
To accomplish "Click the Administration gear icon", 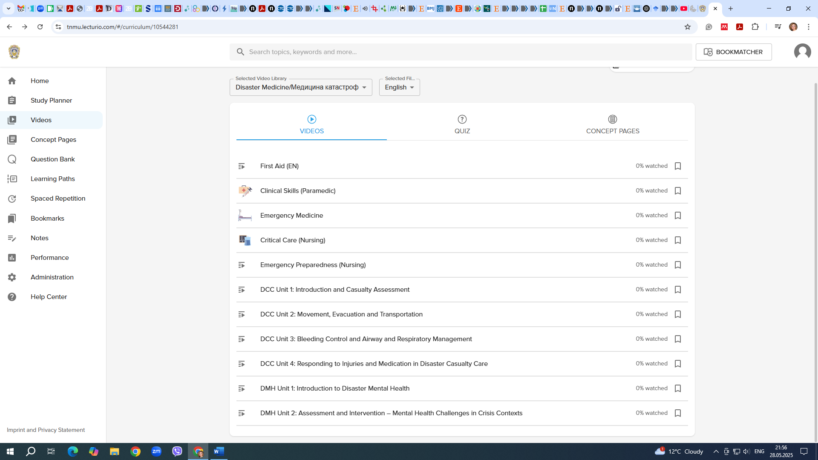I will (x=12, y=277).
